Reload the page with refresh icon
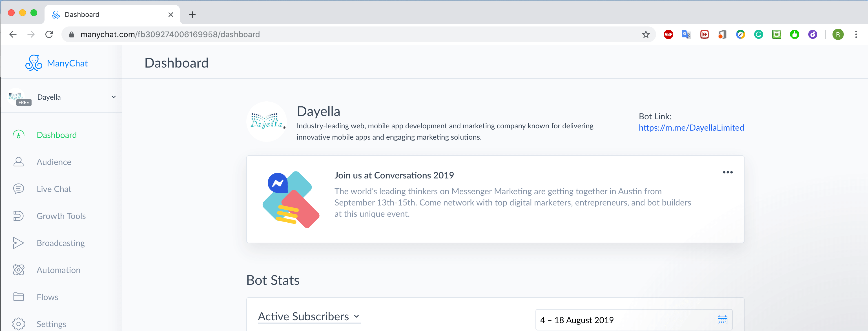Screen dimensions: 868x331 coord(49,34)
